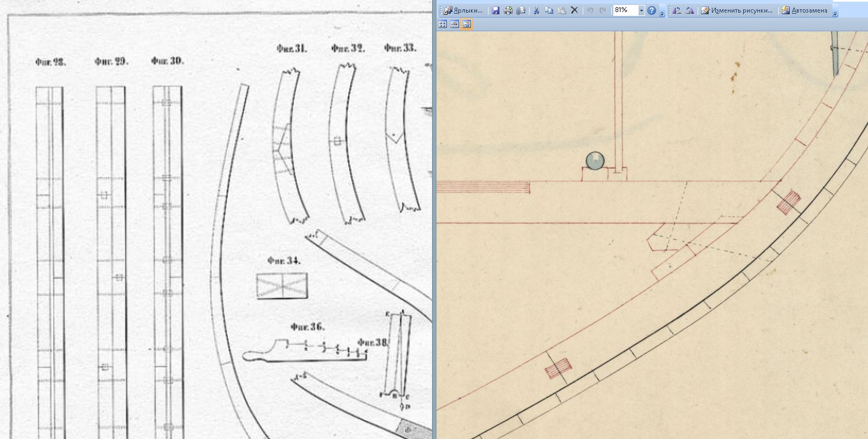Click the Print icon
The width and height of the screenshot is (868, 439).
coord(508,10)
